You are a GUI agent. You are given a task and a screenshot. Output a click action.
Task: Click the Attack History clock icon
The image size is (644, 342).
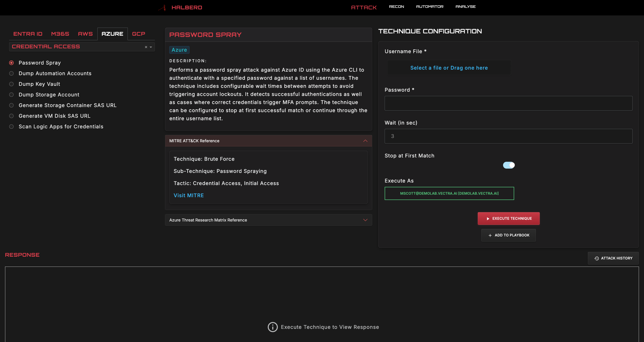596,258
